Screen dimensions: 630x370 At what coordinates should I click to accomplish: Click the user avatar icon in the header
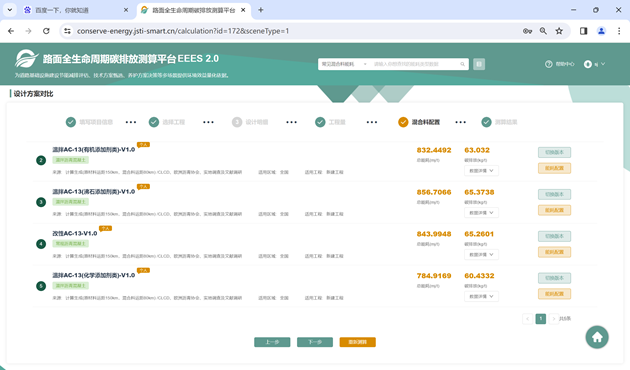[587, 64]
